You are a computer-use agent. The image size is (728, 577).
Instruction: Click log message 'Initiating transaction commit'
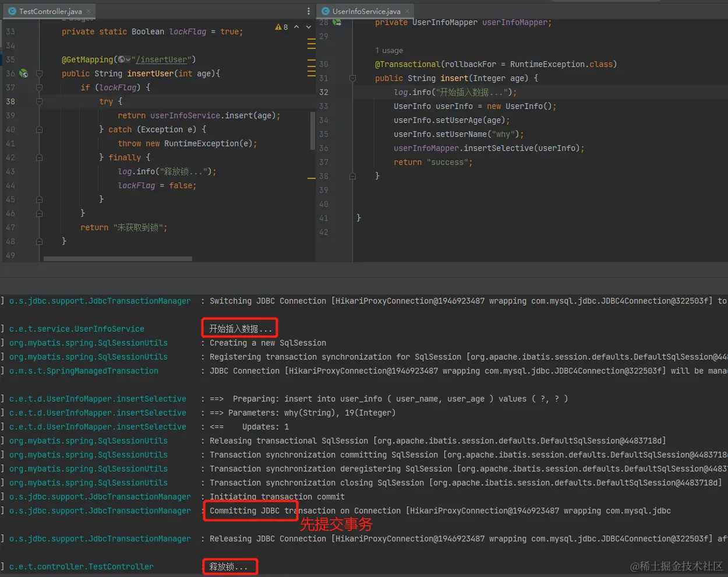(277, 497)
